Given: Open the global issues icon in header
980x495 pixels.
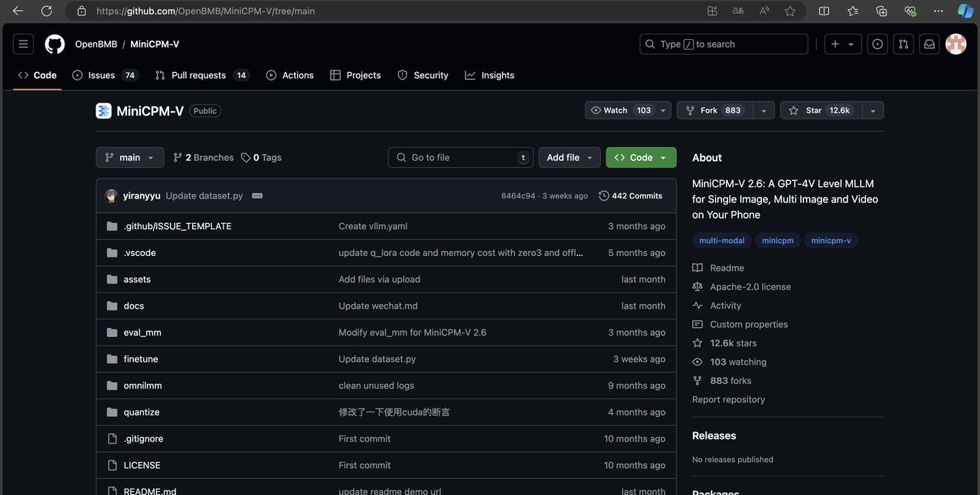Looking at the screenshot, I should [x=877, y=44].
